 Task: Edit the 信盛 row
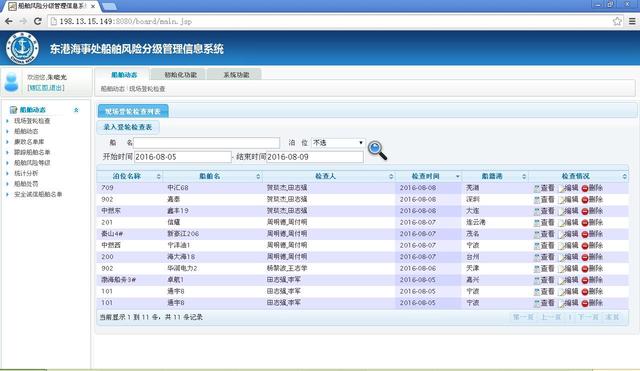(568, 222)
